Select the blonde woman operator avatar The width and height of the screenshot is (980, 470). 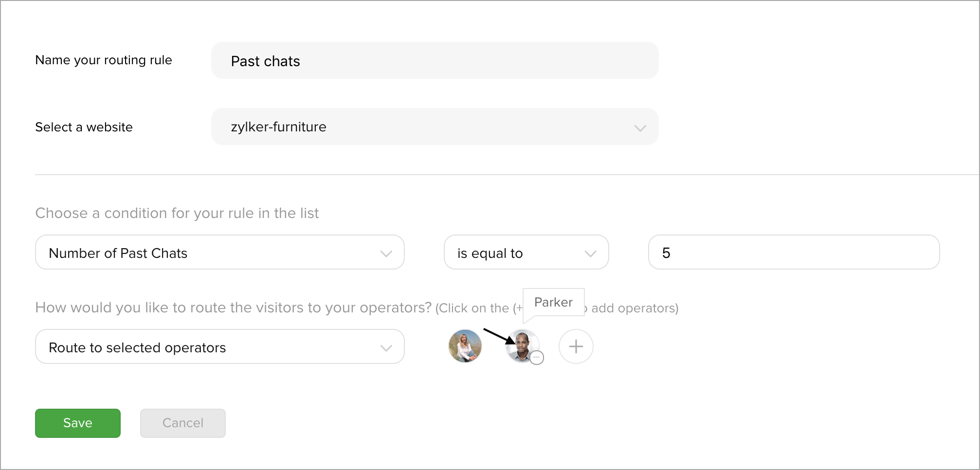coord(465,346)
